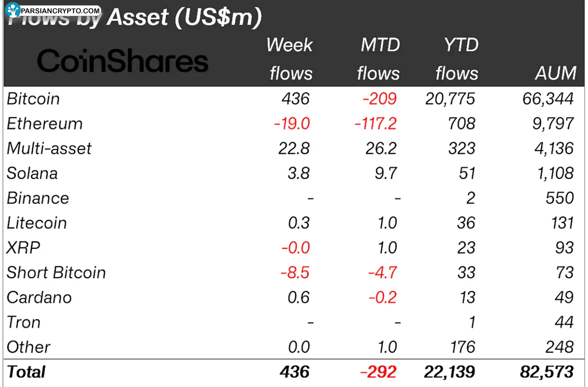The height and width of the screenshot is (387, 588).
Task: Select the Bitcoin row label
Action: (33, 99)
